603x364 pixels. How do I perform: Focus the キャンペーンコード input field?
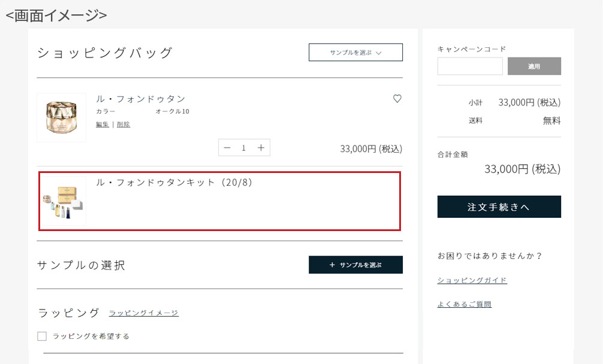coord(470,66)
